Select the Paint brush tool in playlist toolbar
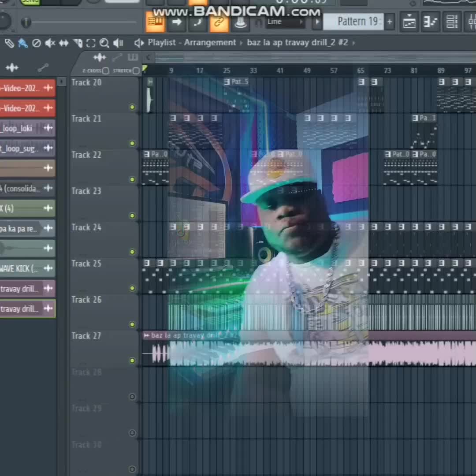The image size is (476, 476). point(23,43)
